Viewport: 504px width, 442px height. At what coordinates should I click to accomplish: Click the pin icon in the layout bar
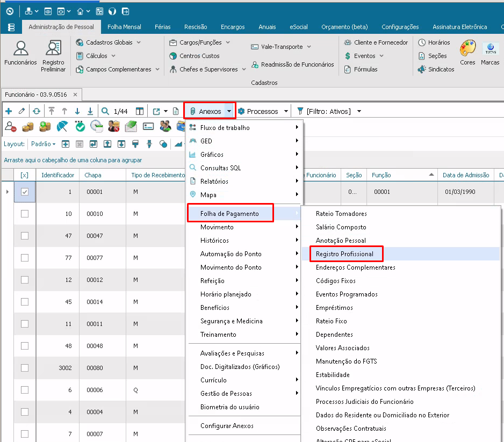coord(149,144)
